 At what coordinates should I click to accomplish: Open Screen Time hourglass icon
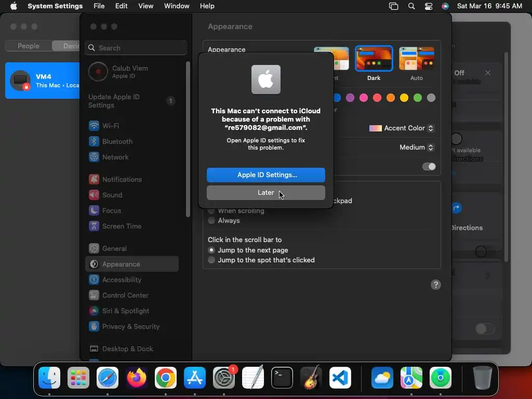pyautogui.click(x=94, y=227)
